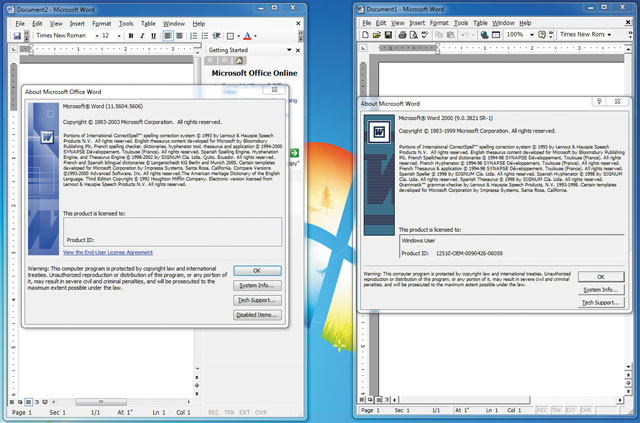Click the help question icon in Word 2000 About
Screen dimensions: 640x423
coord(599,101)
